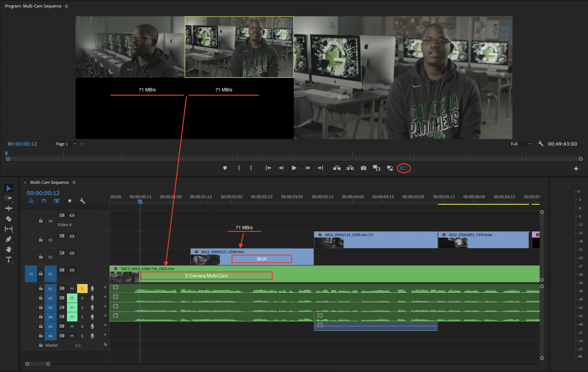The image size is (588, 372).
Task: Open the playback resolution dropdown showing Full
Action: [520, 144]
